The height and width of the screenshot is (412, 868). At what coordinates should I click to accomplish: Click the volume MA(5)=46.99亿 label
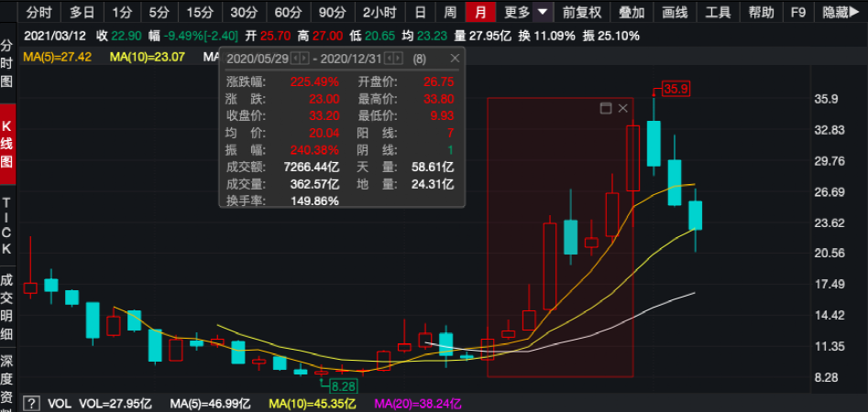pyautogui.click(x=211, y=405)
